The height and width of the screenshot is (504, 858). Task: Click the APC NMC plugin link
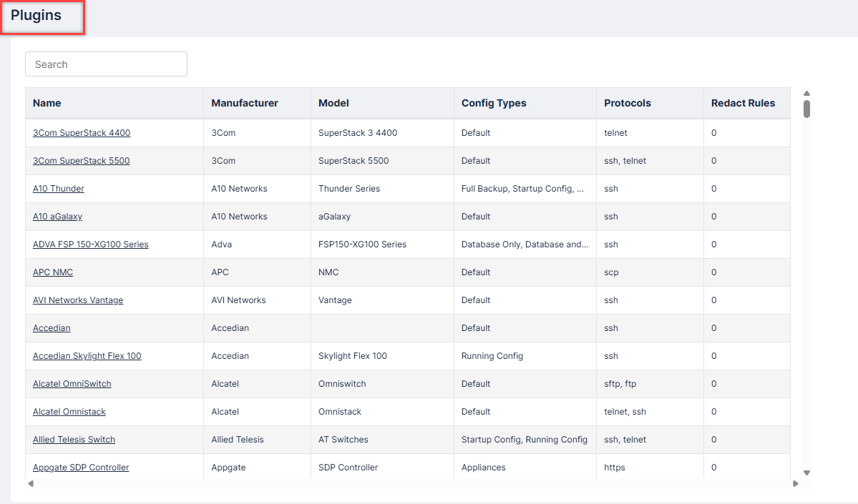(x=53, y=272)
